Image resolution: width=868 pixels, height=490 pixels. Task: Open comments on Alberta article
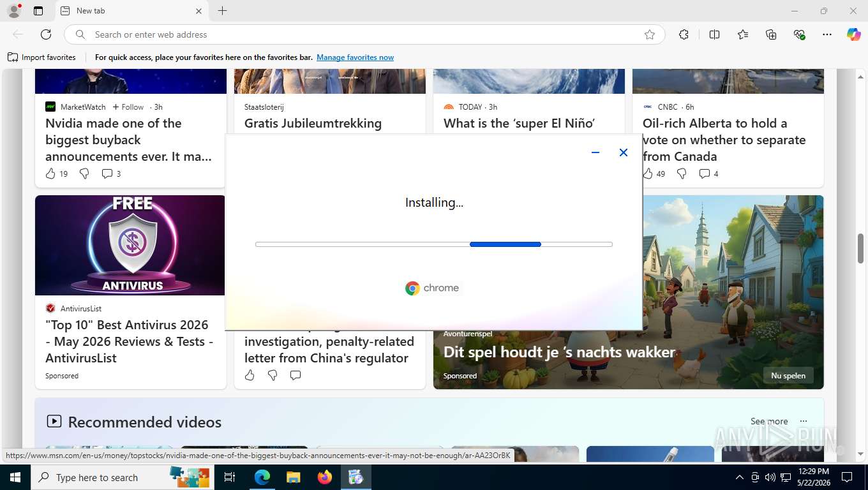pyautogui.click(x=708, y=174)
